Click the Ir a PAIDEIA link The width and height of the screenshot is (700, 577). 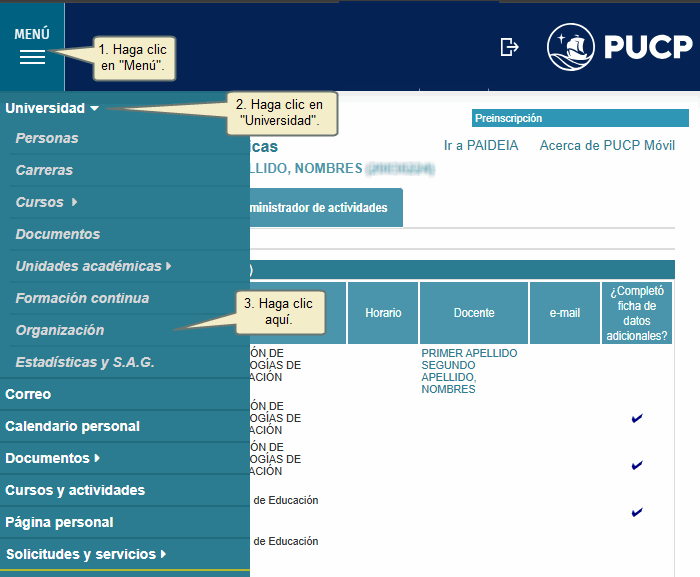(481, 146)
